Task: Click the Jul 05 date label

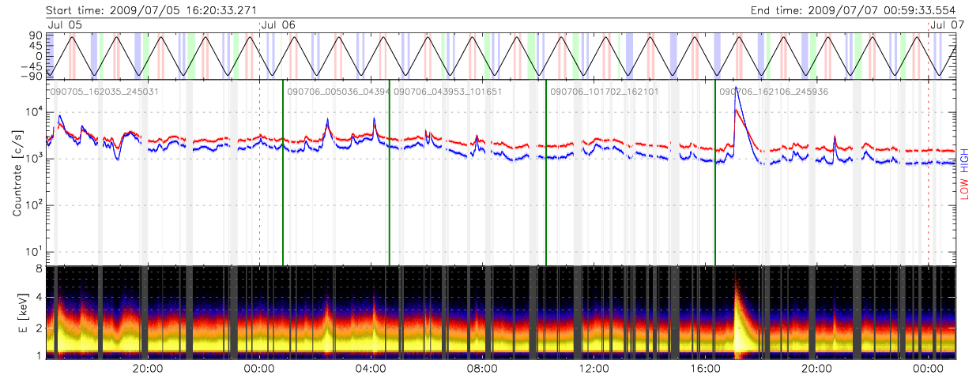Action: [x=65, y=25]
